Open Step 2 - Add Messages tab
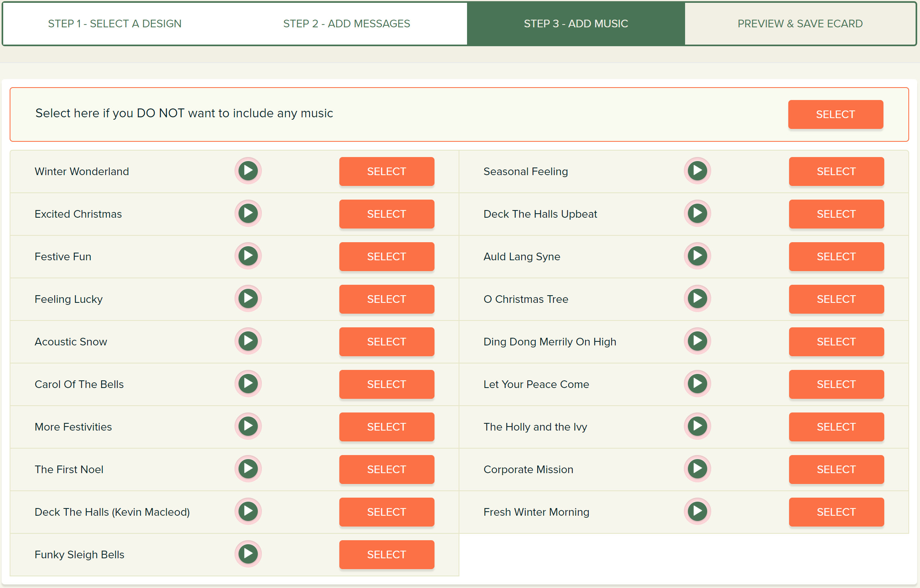Image resolution: width=920 pixels, height=588 pixels. click(x=347, y=24)
